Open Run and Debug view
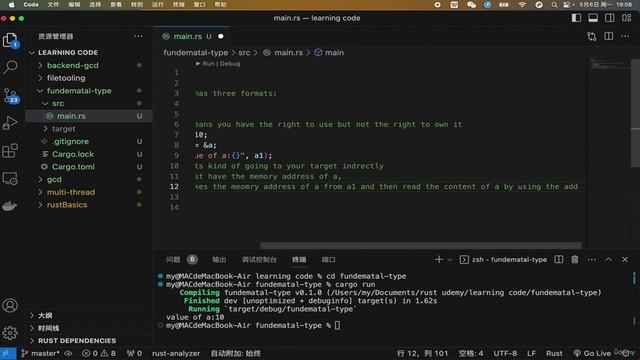Screen dimensions: 640x360 click(x=10, y=123)
